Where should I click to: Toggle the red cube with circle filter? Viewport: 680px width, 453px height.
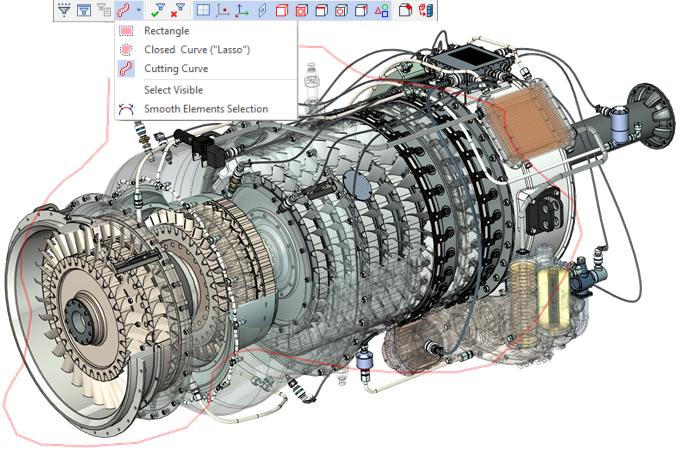click(x=301, y=10)
